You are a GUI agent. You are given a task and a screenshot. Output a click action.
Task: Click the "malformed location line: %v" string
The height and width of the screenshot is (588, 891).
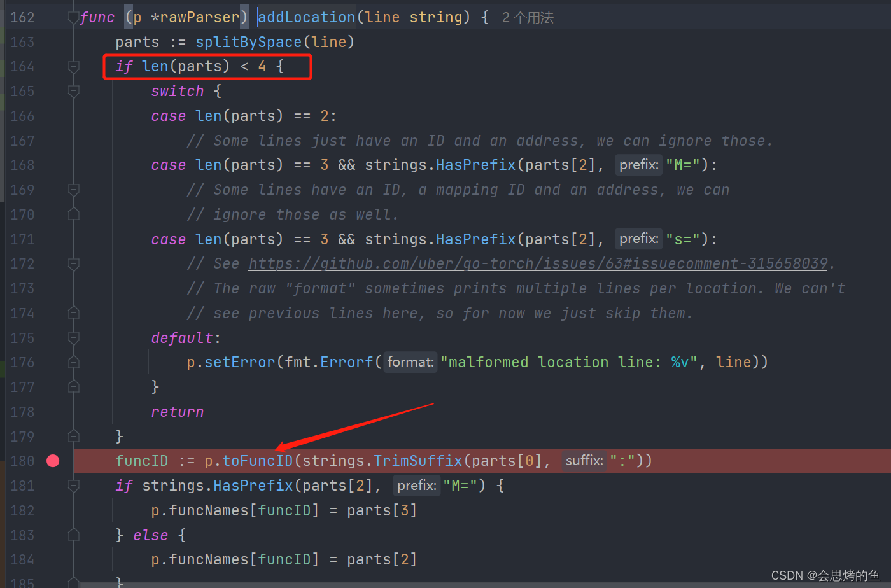pos(569,362)
